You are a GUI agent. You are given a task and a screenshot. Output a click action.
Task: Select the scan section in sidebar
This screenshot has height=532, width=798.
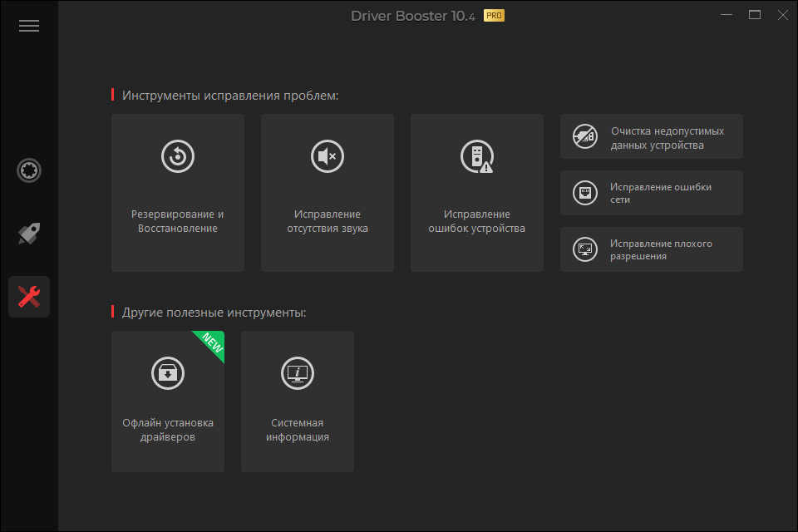click(29, 170)
